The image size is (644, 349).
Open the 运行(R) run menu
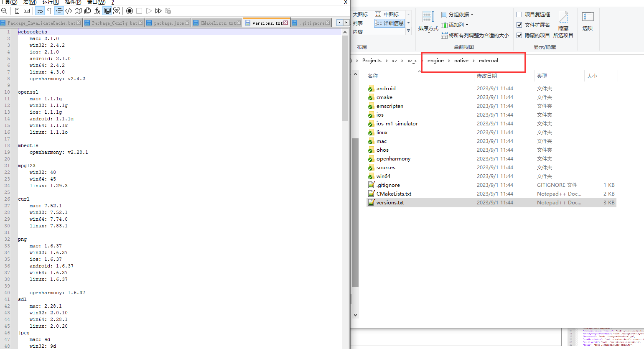click(51, 2)
